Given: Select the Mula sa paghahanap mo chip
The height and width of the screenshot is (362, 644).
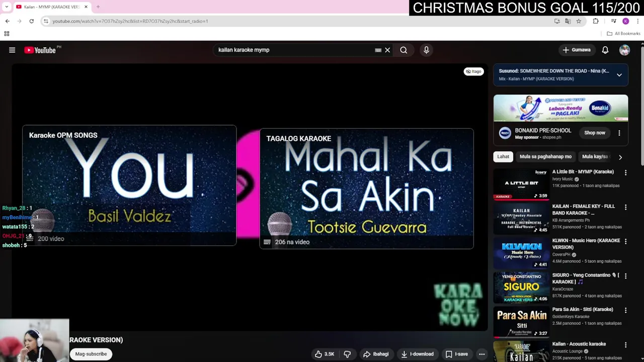Looking at the screenshot, I should pyautogui.click(x=545, y=157).
